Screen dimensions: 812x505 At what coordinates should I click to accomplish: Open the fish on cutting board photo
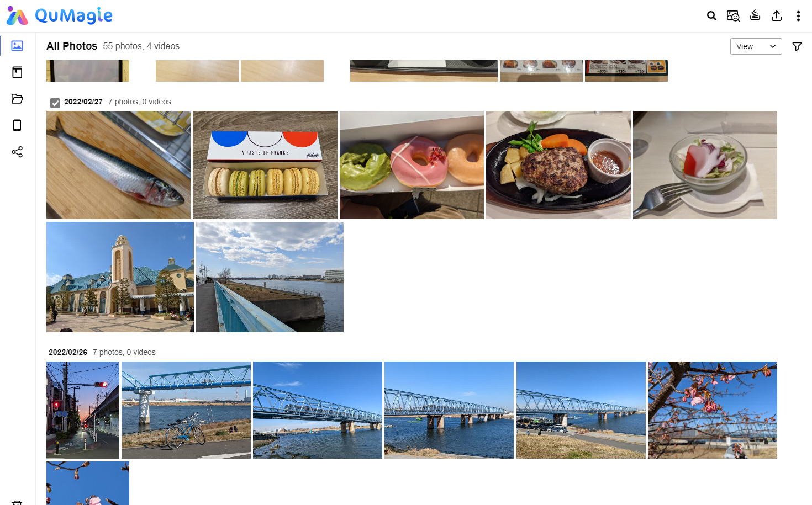118,165
